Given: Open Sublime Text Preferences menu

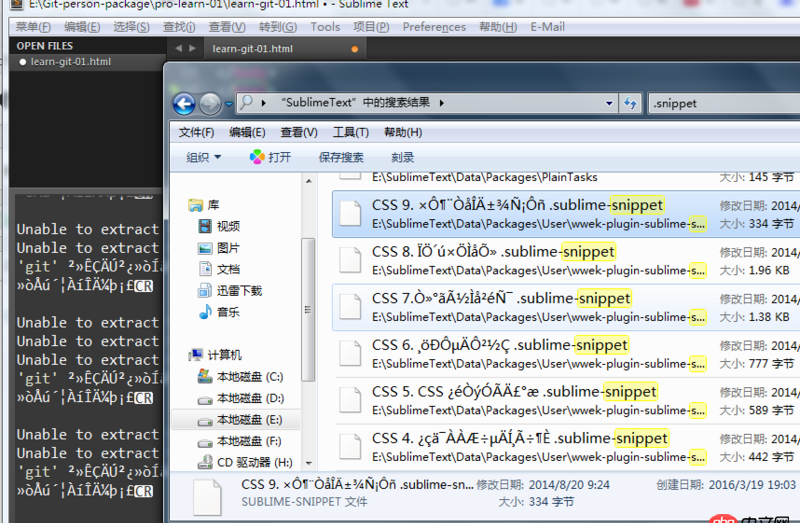Looking at the screenshot, I should click(434, 27).
